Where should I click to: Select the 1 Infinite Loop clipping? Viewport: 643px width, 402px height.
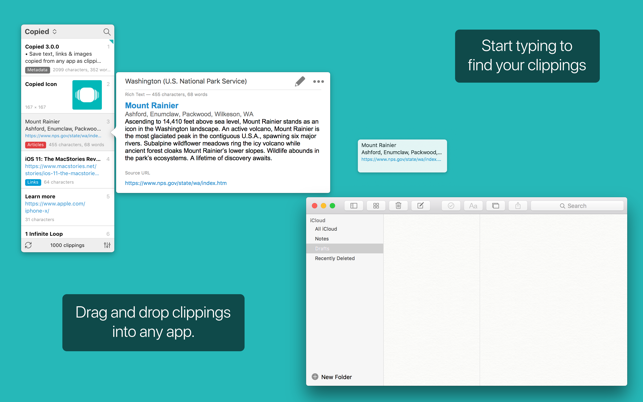pos(68,233)
